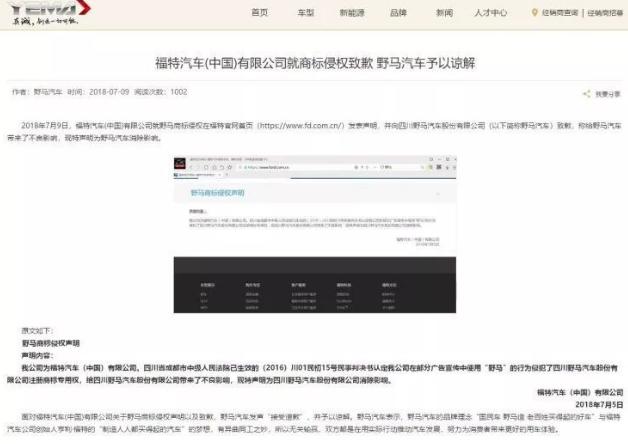Open the 车型 menu item

click(306, 13)
